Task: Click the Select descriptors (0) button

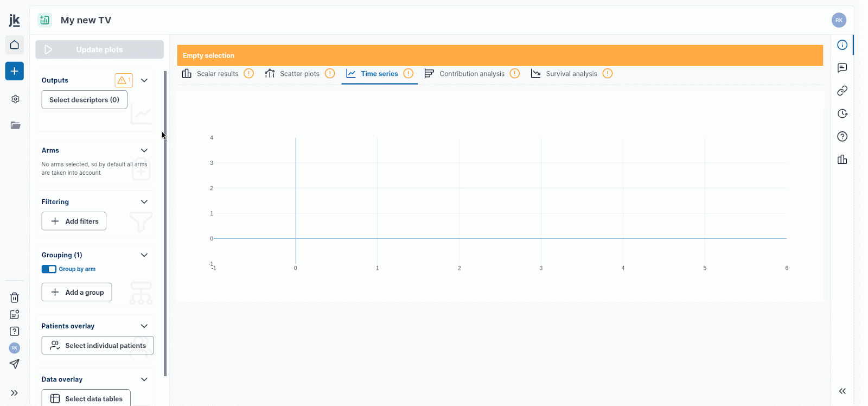Action: click(84, 100)
